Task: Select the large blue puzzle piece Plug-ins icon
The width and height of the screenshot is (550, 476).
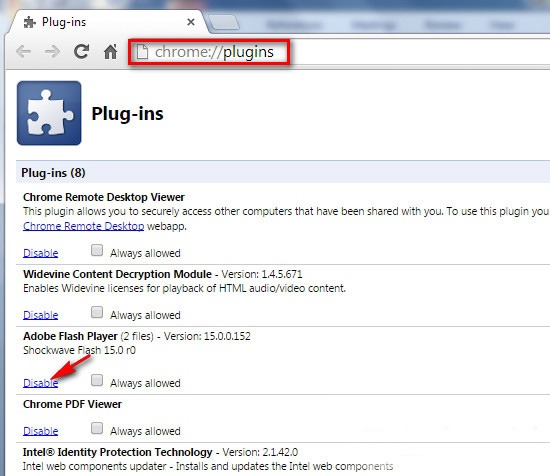Action: (x=49, y=113)
